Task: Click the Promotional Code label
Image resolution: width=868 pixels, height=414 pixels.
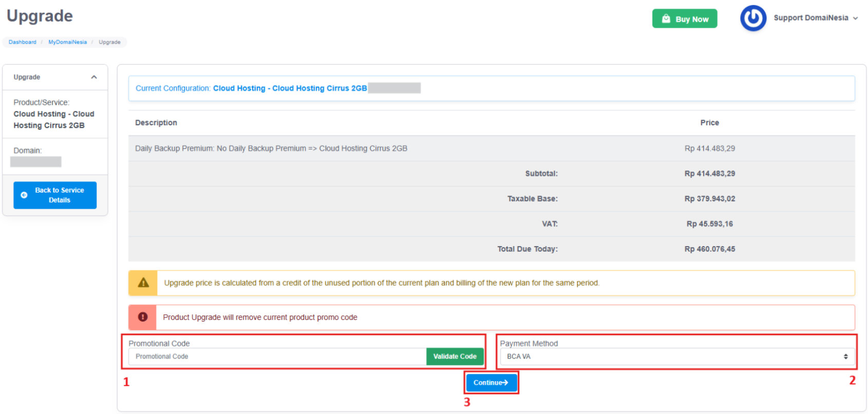Action: [x=159, y=344]
